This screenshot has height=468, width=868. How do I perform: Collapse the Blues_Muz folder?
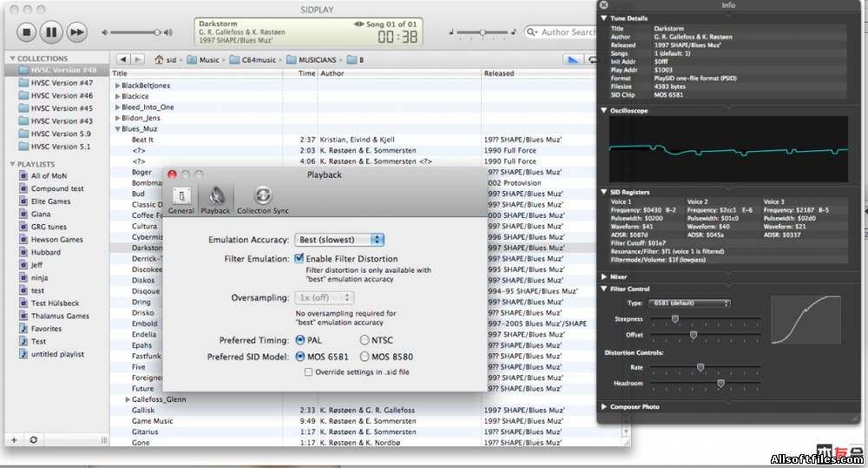pos(117,129)
